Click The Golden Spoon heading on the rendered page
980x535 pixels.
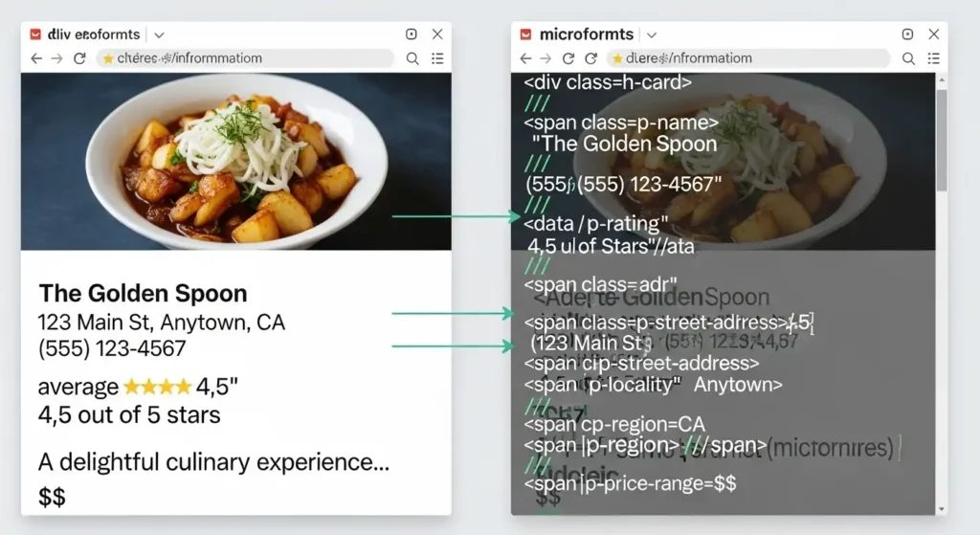pos(143,293)
